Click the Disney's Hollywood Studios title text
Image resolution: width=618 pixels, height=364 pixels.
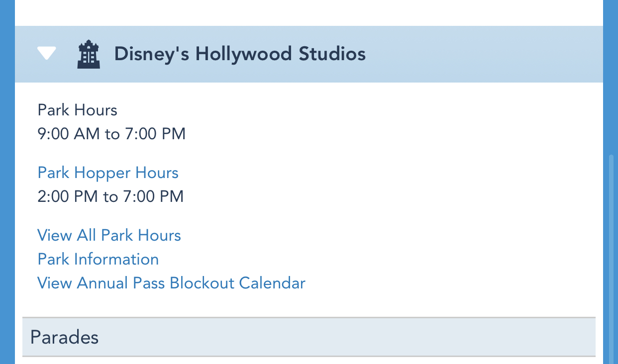[x=240, y=54]
